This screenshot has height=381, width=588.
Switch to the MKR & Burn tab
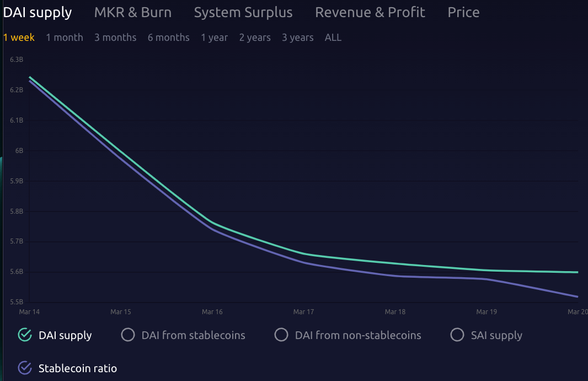pyautogui.click(x=132, y=12)
